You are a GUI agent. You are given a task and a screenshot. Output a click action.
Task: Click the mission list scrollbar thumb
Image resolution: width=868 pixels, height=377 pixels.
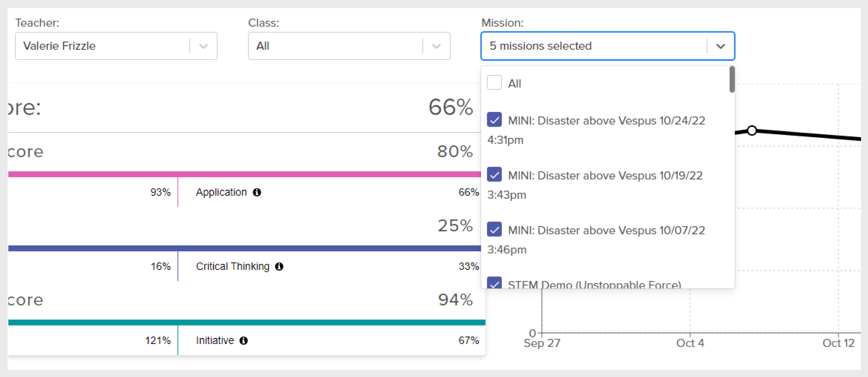[x=732, y=79]
